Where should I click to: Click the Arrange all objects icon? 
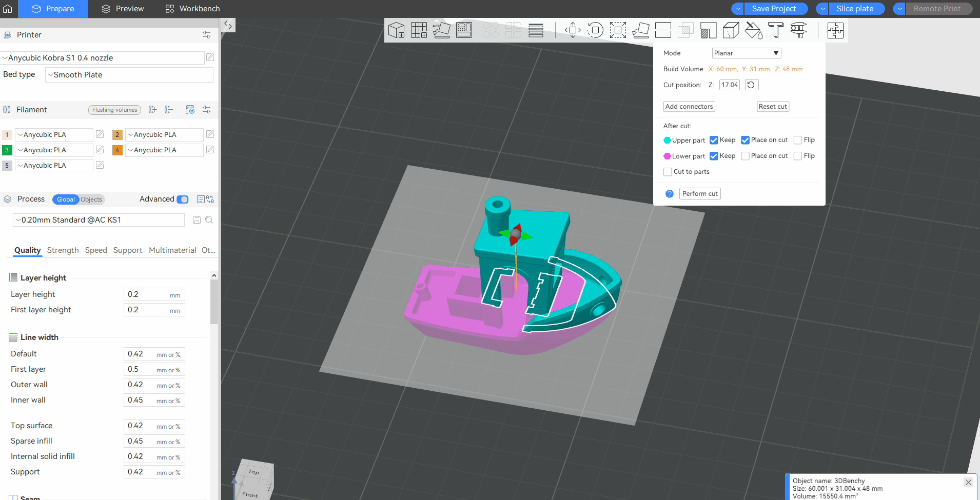(x=464, y=30)
